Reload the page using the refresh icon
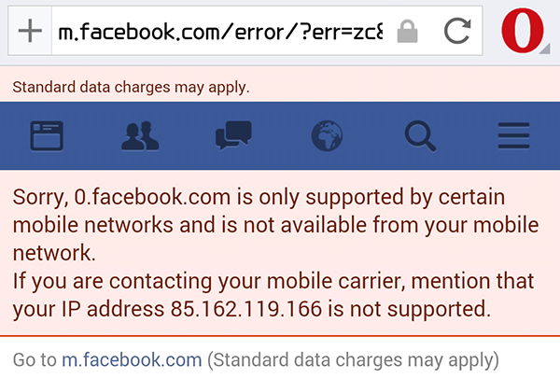Viewport: 560px width, 392px height. (457, 31)
